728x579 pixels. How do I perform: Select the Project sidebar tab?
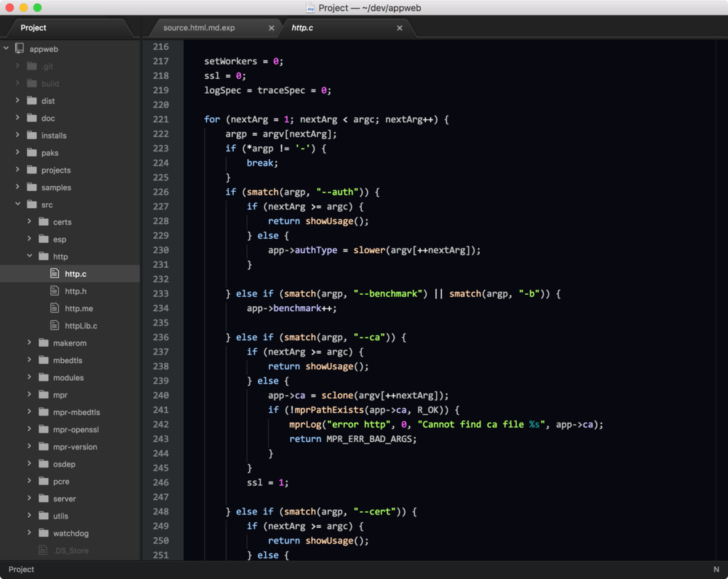[x=33, y=28]
